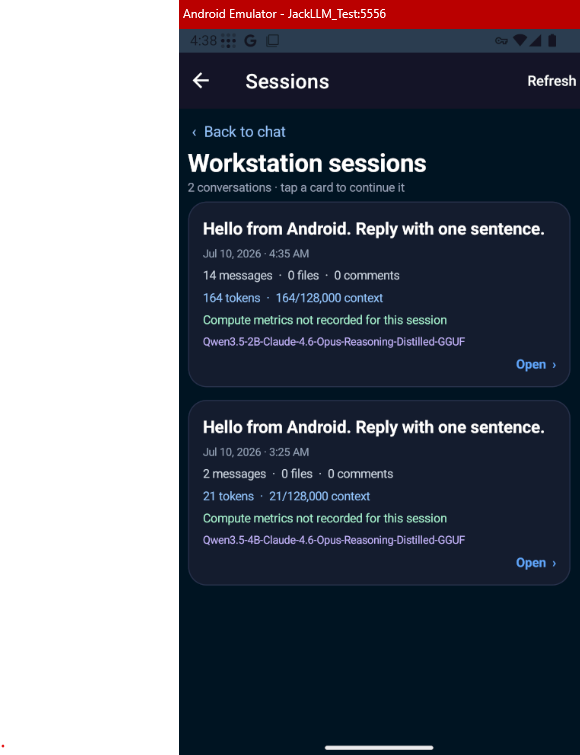Image resolution: width=580 pixels, height=755 pixels.
Task: Select the card title dated 3:25 AM
Action: 374,428
